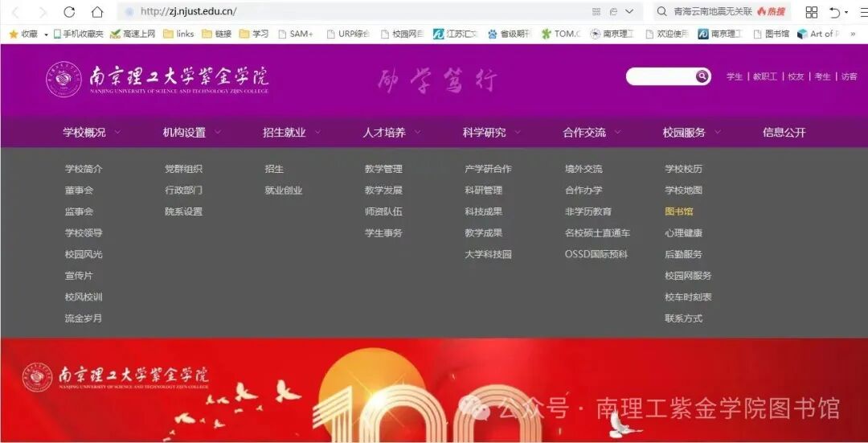
Task: Open the 链接 bookmark folder
Action: 216,34
